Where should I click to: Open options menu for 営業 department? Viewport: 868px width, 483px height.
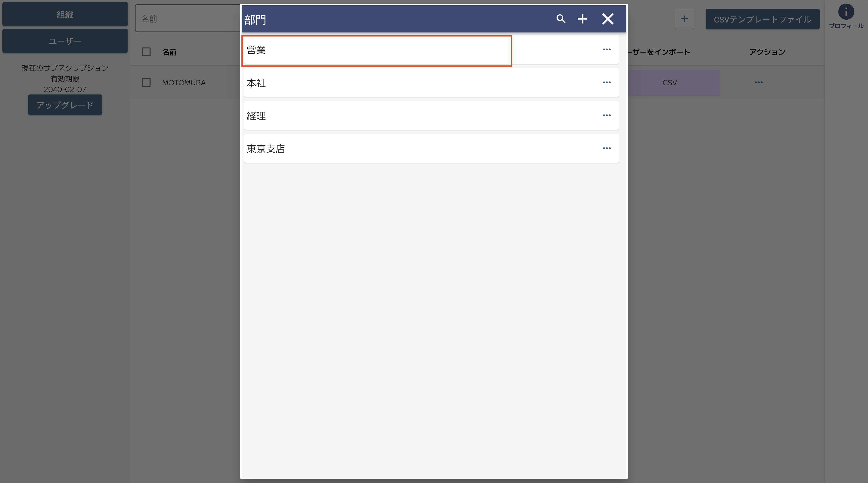click(606, 50)
